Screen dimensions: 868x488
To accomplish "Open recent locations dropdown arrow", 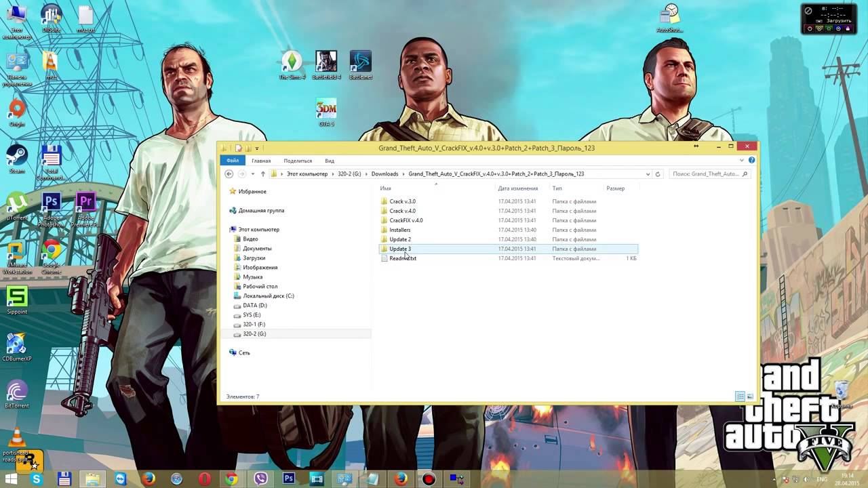I will coord(253,174).
